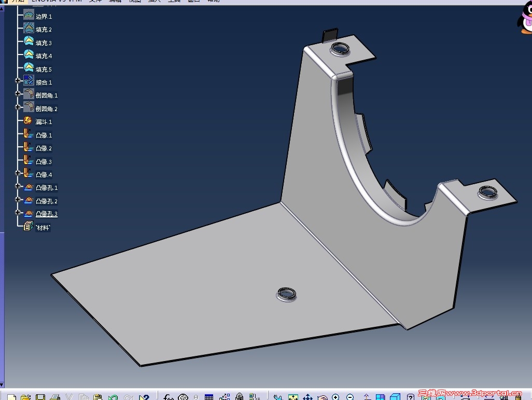Select the Pan four-arrow icon

[x=307, y=397]
